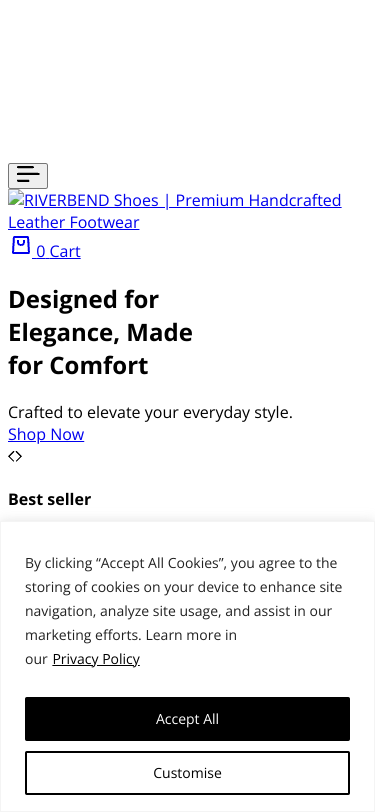Click the cookie consent description paragraph

tap(184, 611)
